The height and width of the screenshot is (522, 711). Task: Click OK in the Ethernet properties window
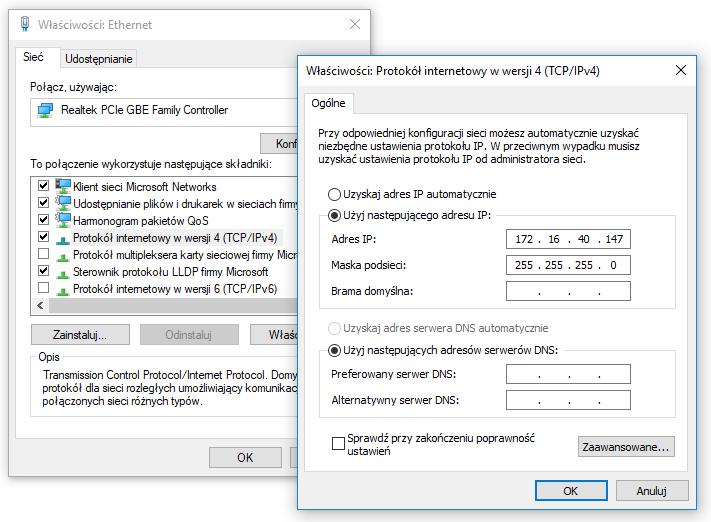click(245, 457)
